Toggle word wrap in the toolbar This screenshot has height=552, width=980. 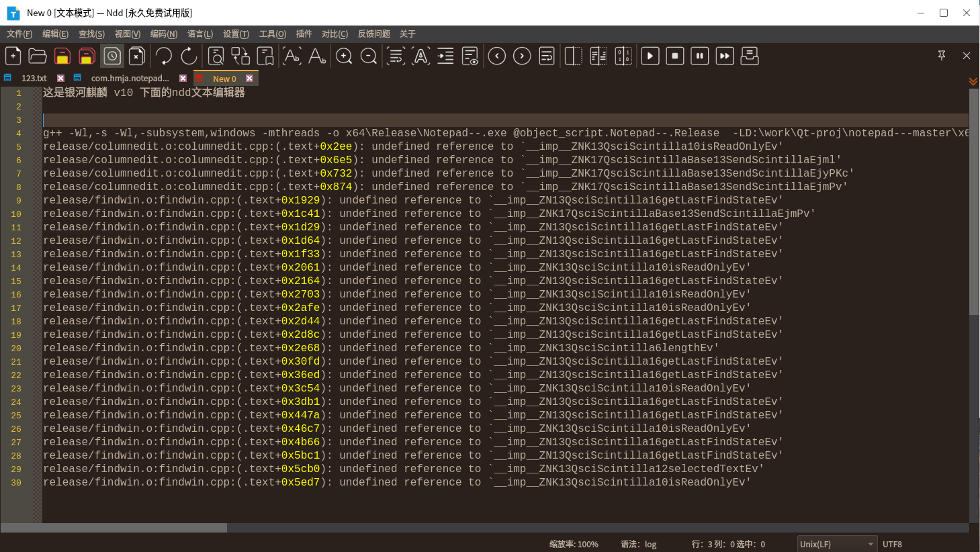(x=396, y=56)
